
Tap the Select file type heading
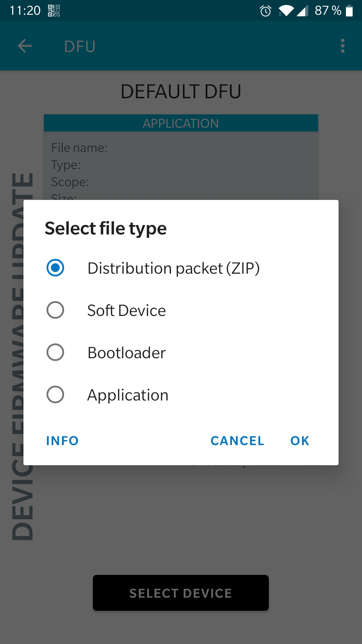106,228
